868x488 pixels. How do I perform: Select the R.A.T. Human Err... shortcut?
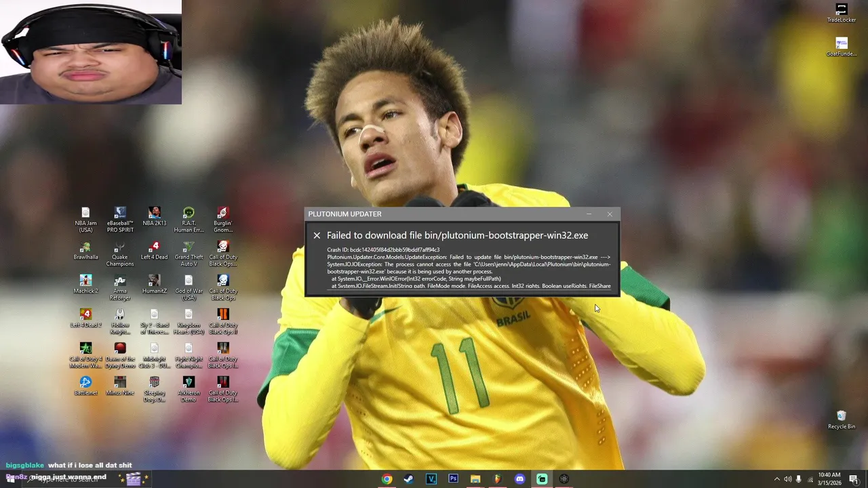pyautogui.click(x=189, y=220)
